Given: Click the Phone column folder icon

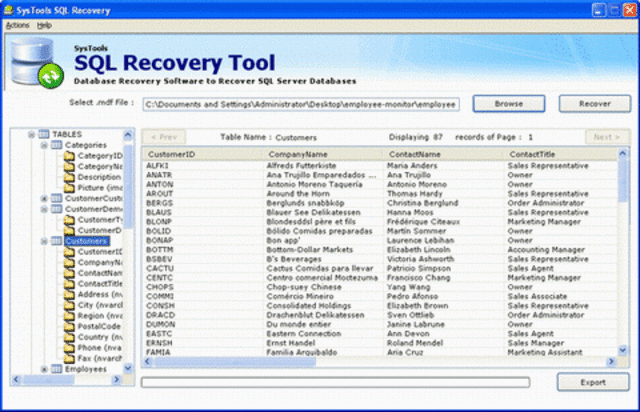Looking at the screenshot, I should pos(69,347).
